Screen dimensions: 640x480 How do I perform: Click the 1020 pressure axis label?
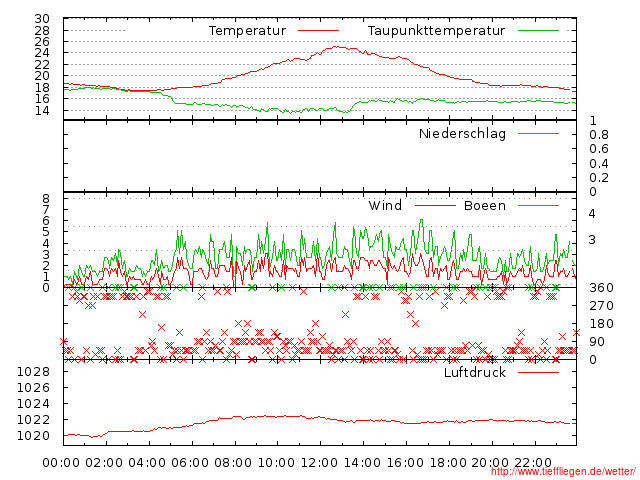33,436
